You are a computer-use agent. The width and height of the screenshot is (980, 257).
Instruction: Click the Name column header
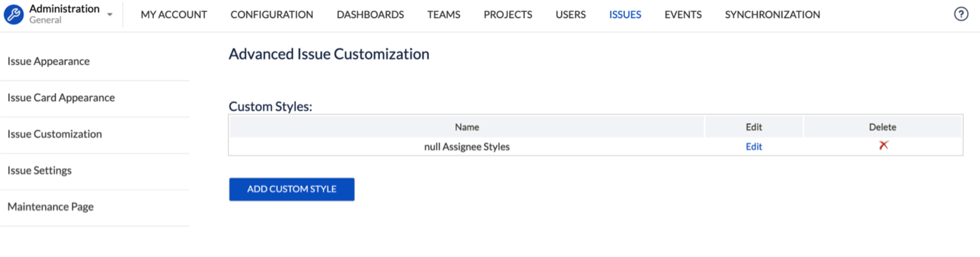pyautogui.click(x=467, y=127)
